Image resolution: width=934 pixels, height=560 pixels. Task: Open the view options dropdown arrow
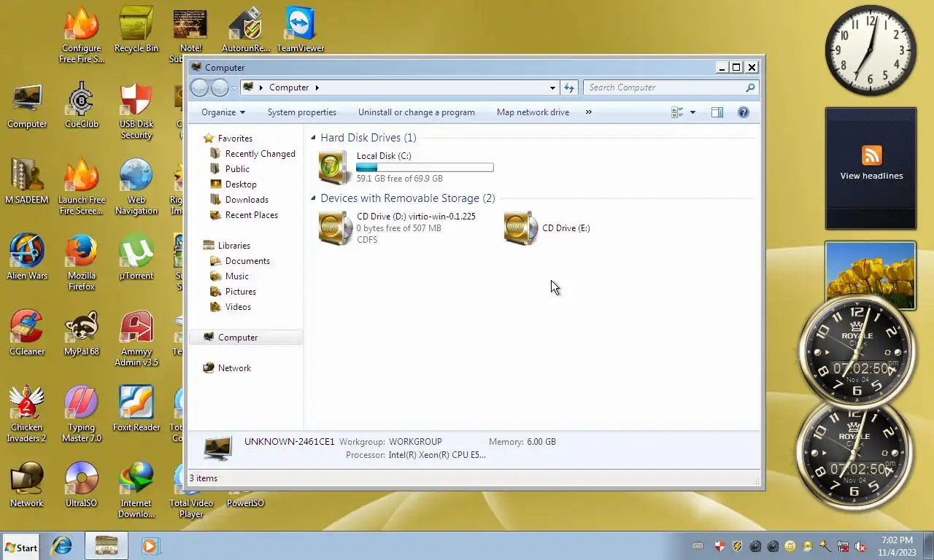[692, 112]
